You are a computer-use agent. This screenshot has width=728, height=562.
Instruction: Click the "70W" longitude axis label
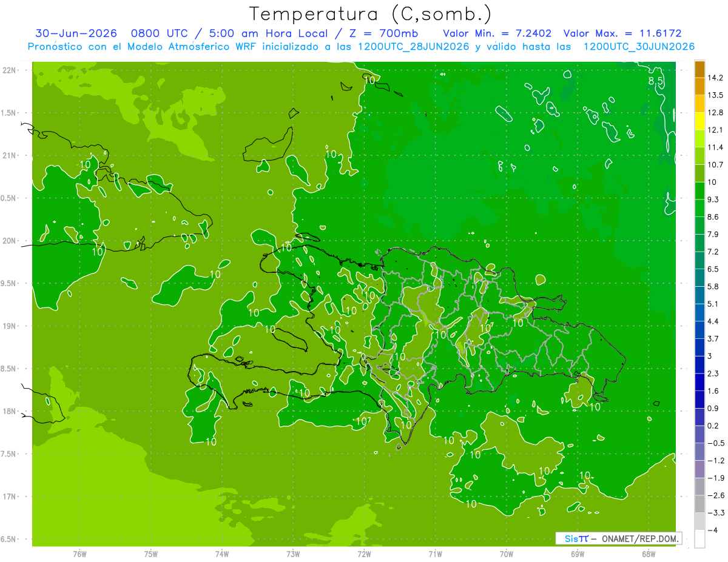(x=507, y=554)
